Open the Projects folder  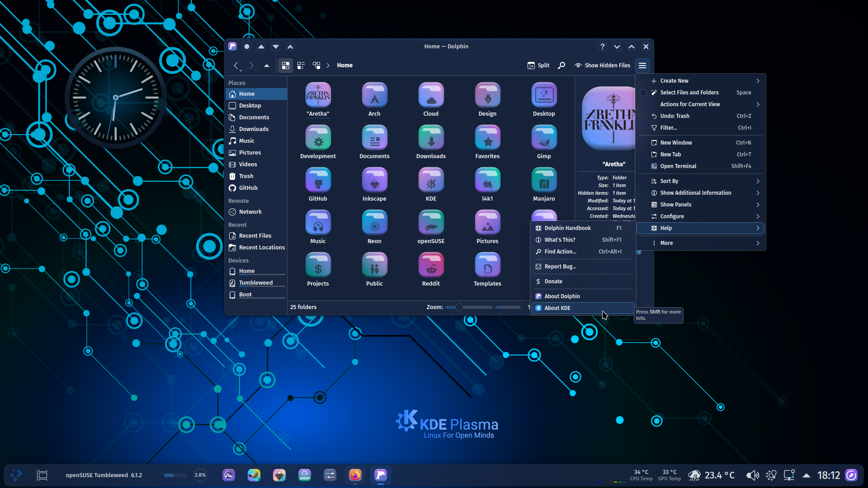point(318,269)
